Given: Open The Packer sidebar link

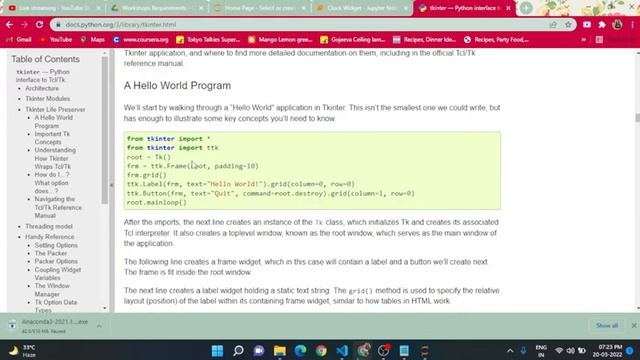Looking at the screenshot, I should pos(51,253).
